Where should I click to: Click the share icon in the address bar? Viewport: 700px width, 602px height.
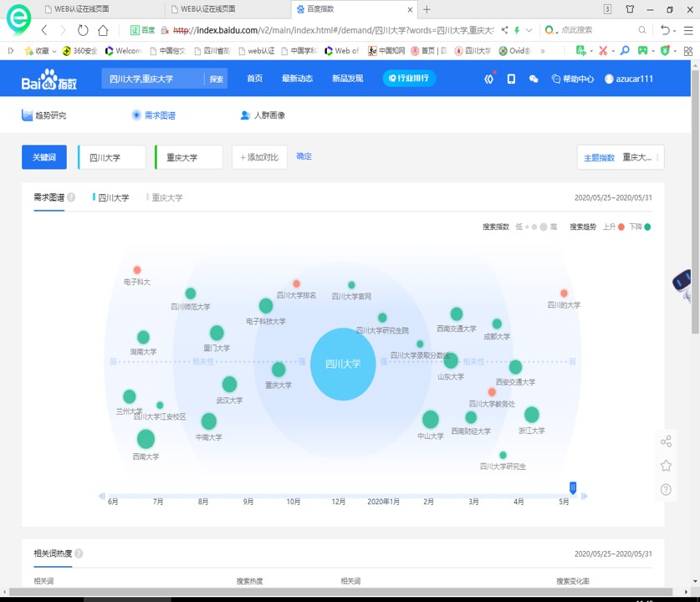[x=504, y=30]
